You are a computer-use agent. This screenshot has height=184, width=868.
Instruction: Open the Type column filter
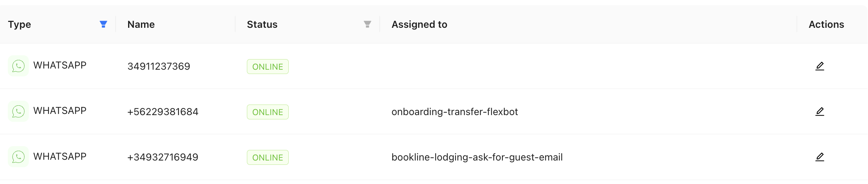pos(104,24)
